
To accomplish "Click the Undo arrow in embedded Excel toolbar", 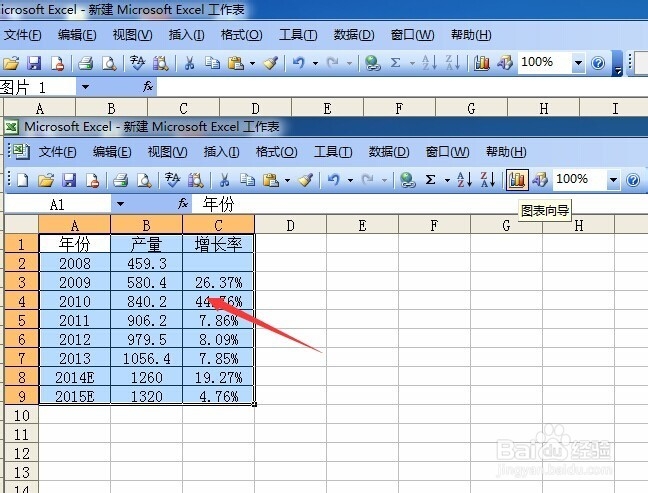I will click(334, 180).
